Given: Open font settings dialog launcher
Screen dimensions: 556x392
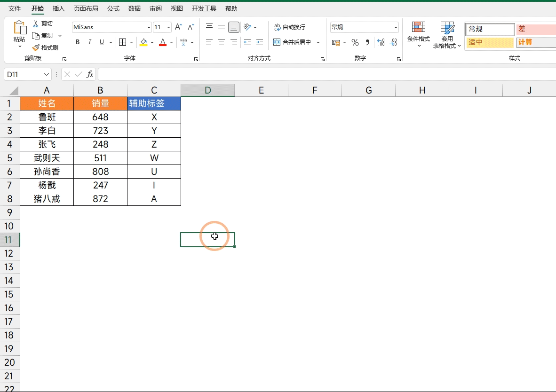Looking at the screenshot, I should [x=196, y=59].
